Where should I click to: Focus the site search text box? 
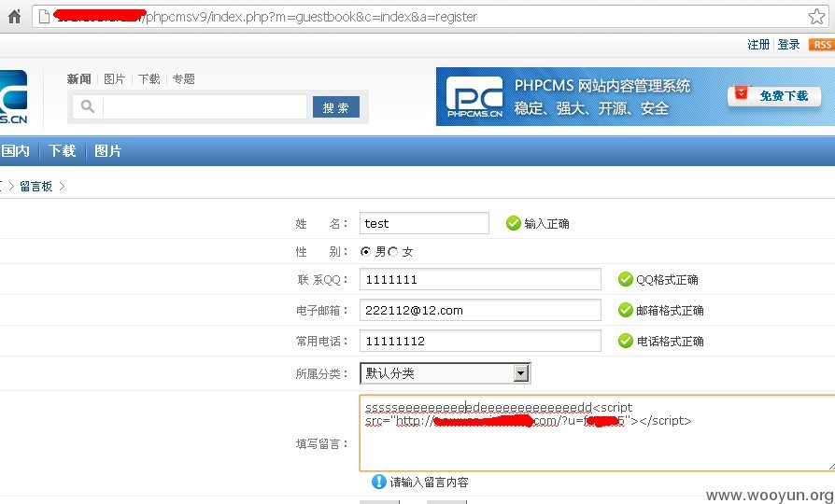(x=205, y=107)
